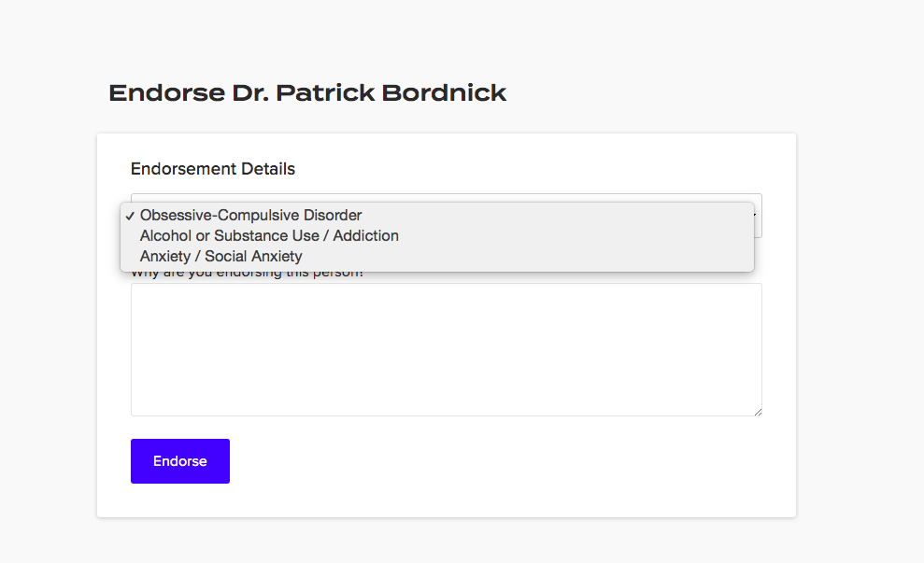Viewport: 924px width, 563px height.
Task: Click the bottom-right corner of the text area
Action: (x=760, y=414)
